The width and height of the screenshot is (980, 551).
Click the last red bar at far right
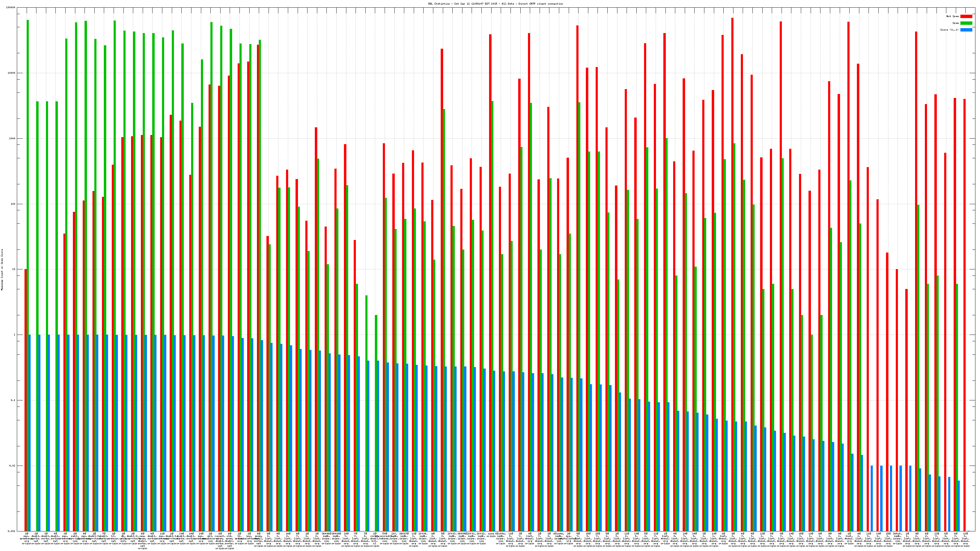tap(964, 304)
